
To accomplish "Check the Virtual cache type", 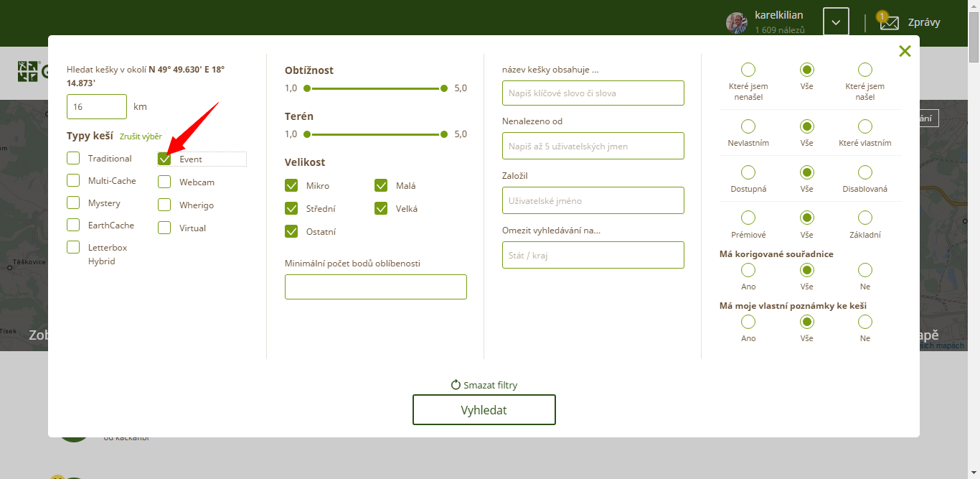I will coord(165,228).
